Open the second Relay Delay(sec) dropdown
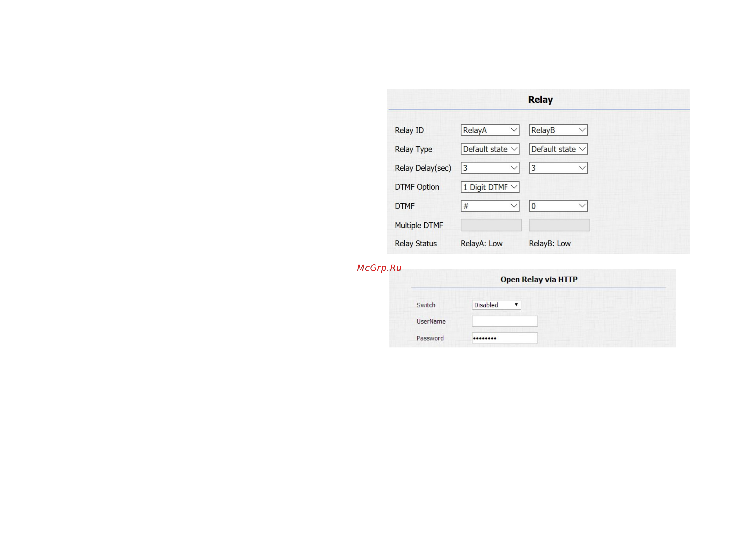Image resolution: width=756 pixels, height=535 pixels. click(558, 168)
